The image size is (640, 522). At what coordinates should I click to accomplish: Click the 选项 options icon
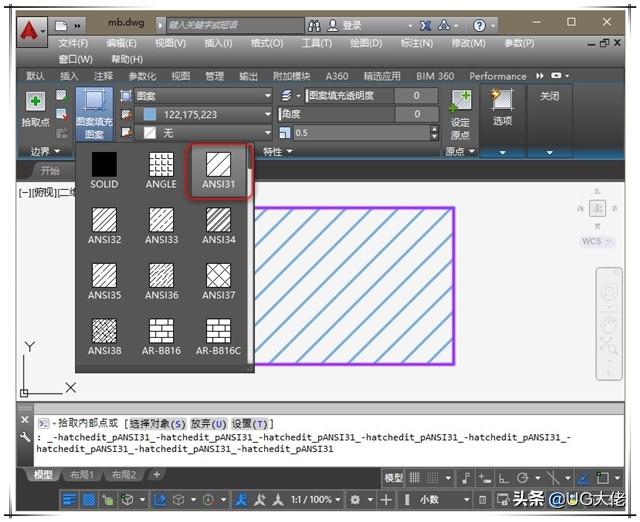pos(502,99)
